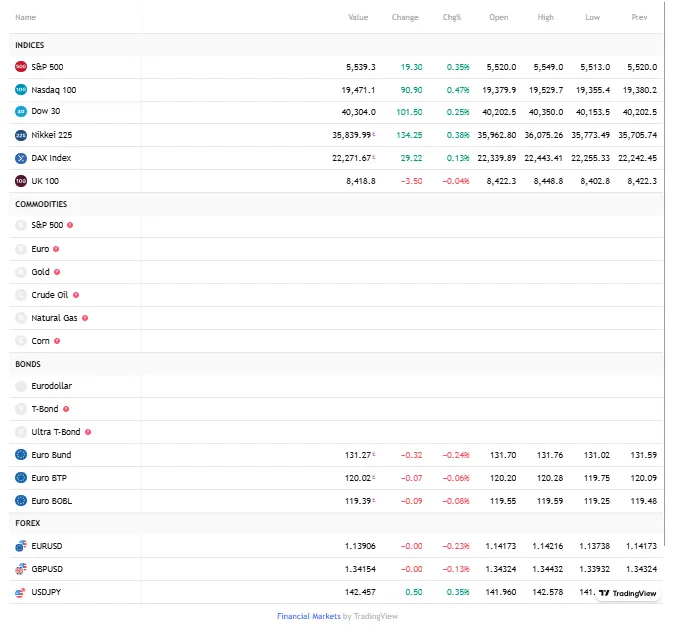
Task: Click the UK 100 logo icon
Action: 21,181
